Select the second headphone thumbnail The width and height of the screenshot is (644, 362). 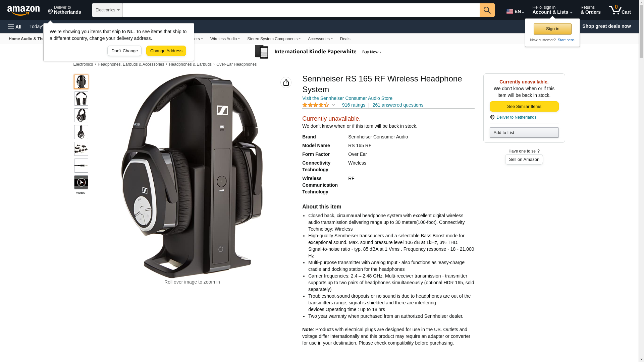(81, 99)
